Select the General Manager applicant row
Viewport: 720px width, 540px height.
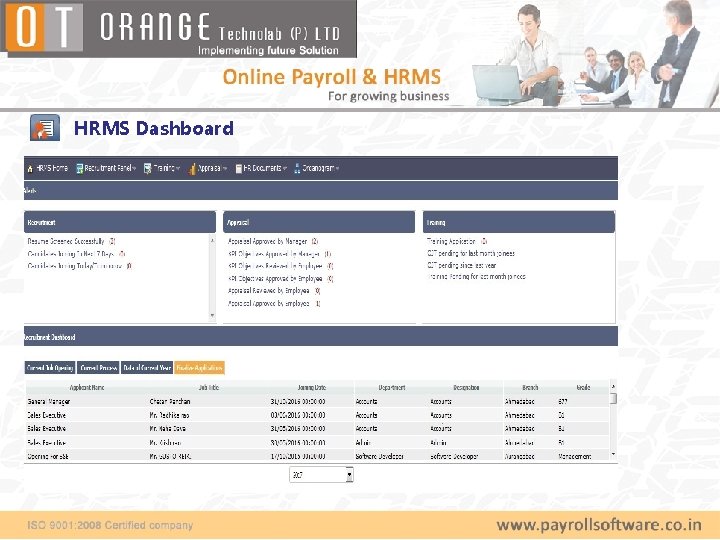pos(317,401)
